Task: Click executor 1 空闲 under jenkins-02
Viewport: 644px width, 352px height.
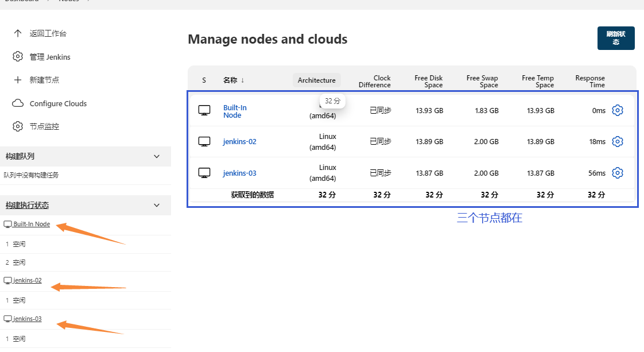Action: tap(15, 300)
